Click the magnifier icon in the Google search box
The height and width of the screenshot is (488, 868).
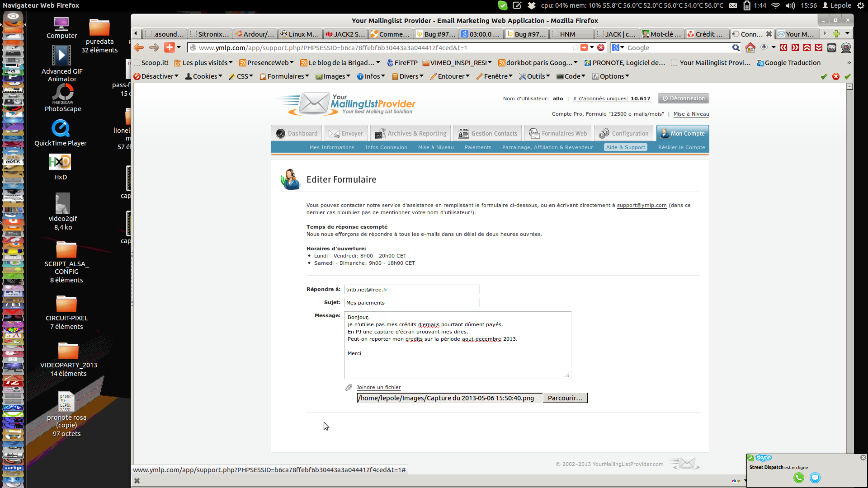(736, 47)
